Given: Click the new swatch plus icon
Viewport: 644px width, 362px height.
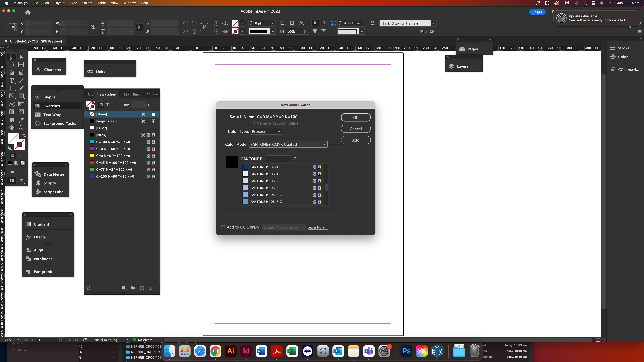Looking at the screenshot, I should click(x=142, y=288).
